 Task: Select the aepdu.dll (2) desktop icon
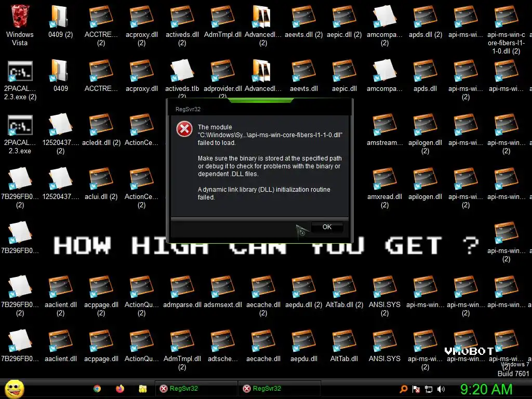pos(303,291)
